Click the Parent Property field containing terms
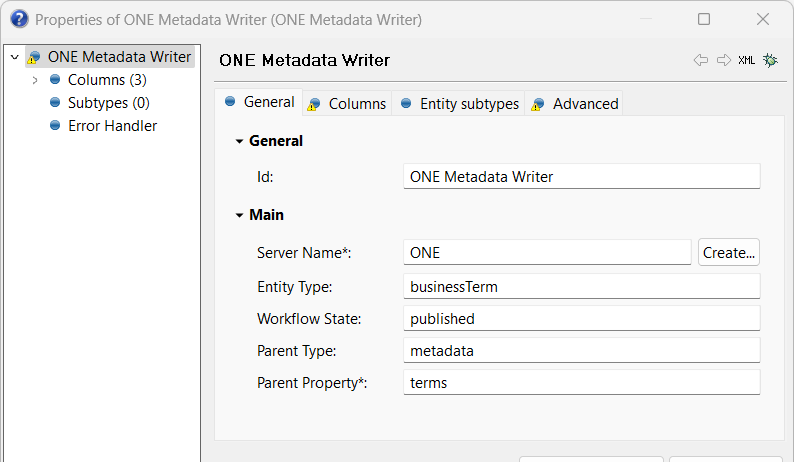This screenshot has width=794, height=462. tap(581, 382)
